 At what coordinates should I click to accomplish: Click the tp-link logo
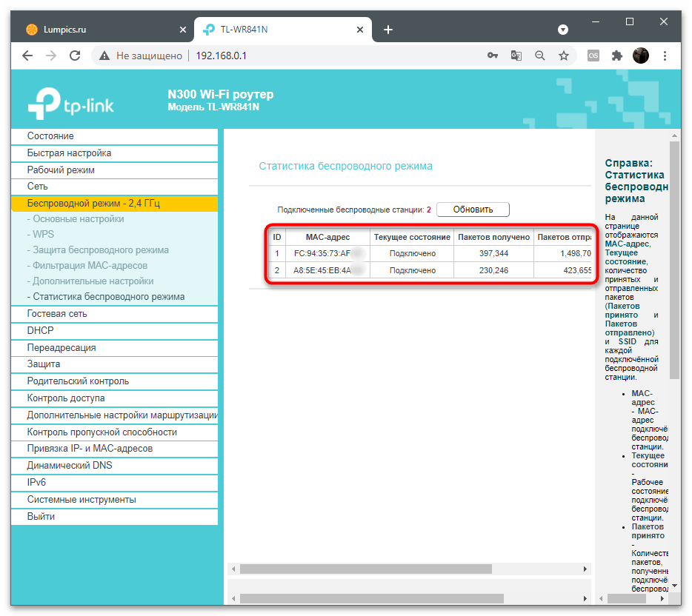click(x=70, y=104)
